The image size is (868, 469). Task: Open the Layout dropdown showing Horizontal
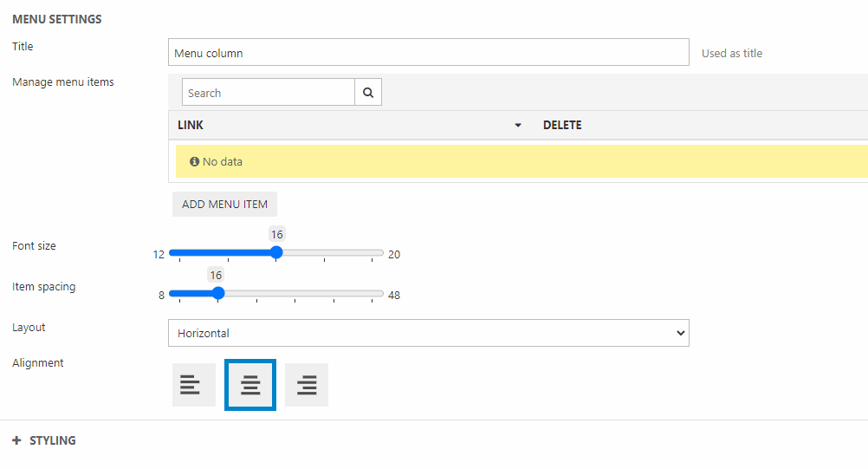tap(428, 333)
